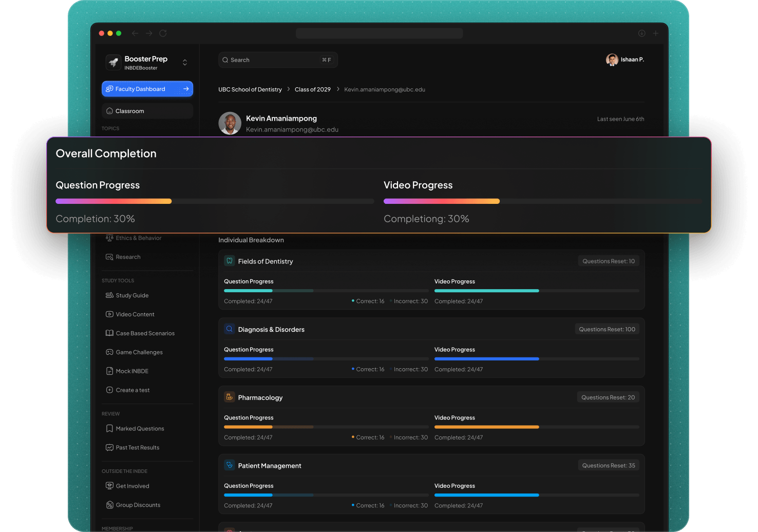Click the search magnifier icon
The image size is (758, 532).
pos(225,60)
